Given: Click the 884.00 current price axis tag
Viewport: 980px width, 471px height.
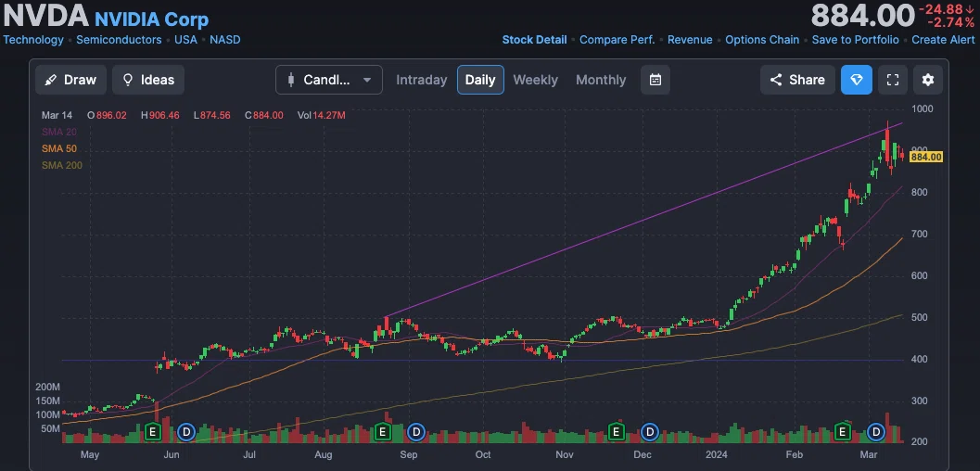Looking at the screenshot, I should click(x=926, y=157).
